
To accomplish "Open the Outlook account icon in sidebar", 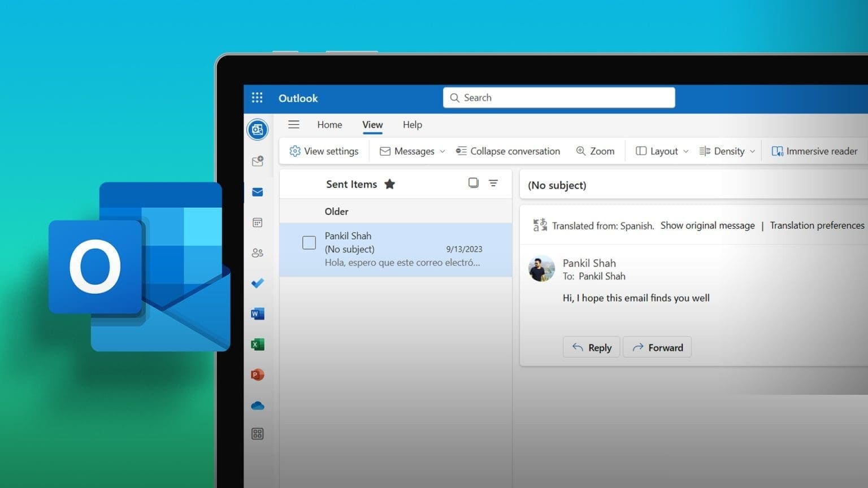I will [257, 130].
